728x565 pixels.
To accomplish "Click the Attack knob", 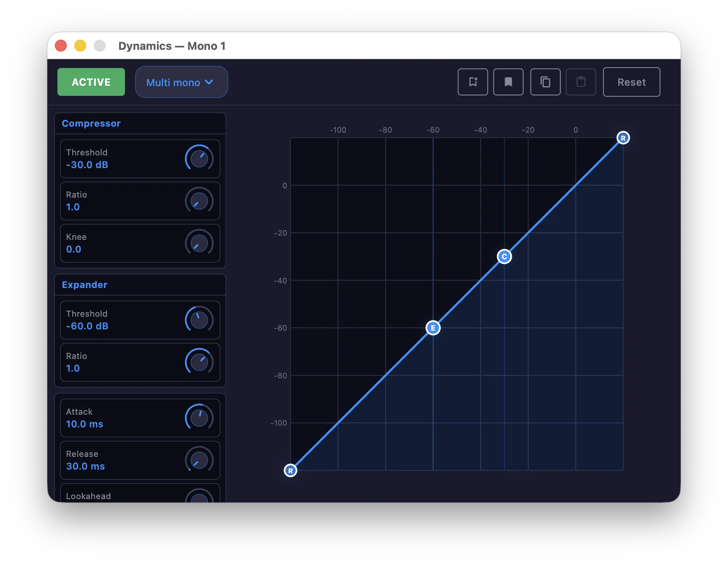I will (x=199, y=418).
